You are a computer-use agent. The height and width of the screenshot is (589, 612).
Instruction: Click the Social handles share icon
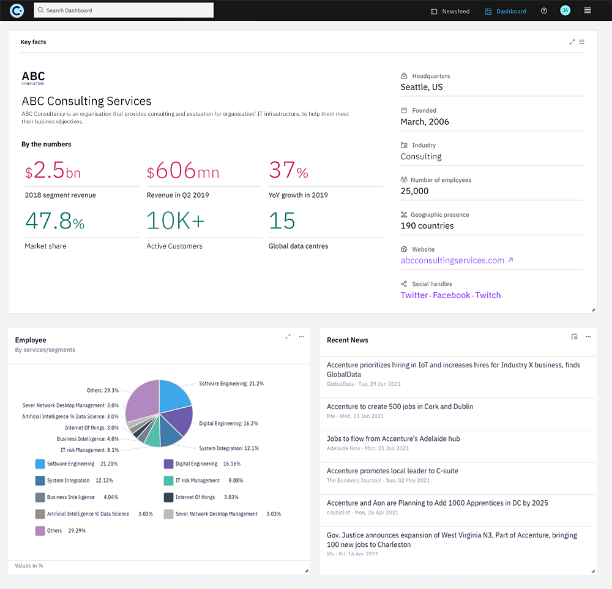404,284
